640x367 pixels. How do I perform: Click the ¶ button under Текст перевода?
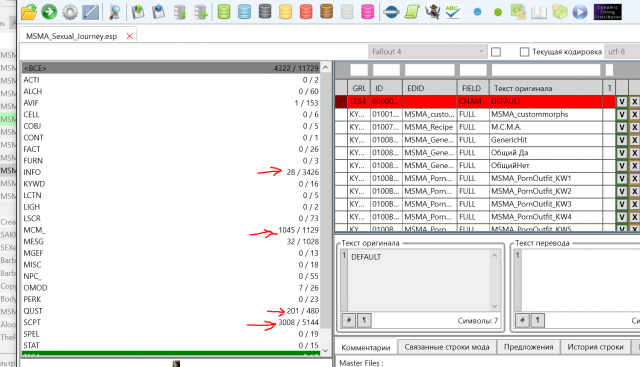point(538,320)
